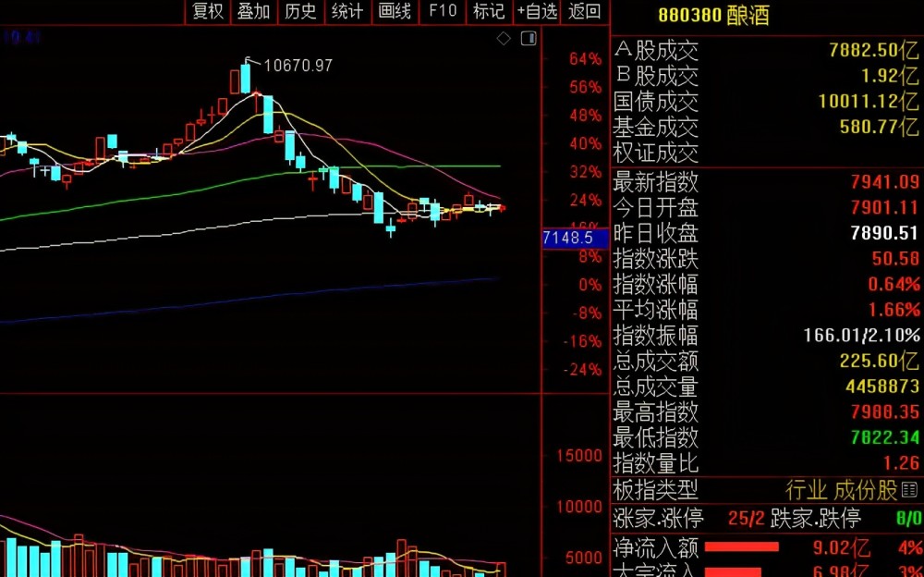Select the 指数振幅 value 166.01/2.10%

(x=861, y=336)
